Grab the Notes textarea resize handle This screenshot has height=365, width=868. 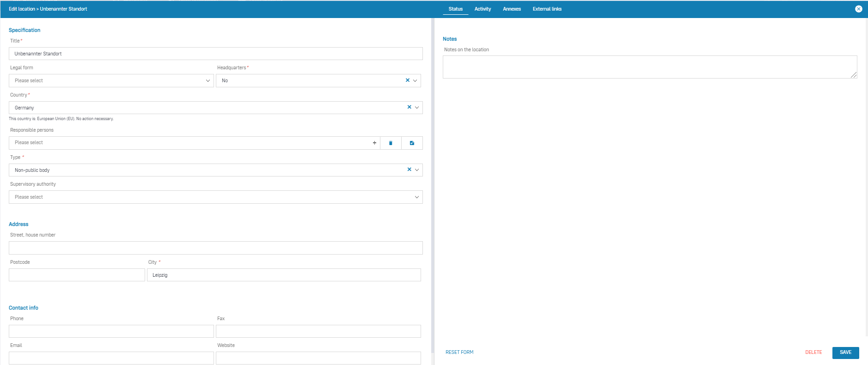tap(854, 75)
